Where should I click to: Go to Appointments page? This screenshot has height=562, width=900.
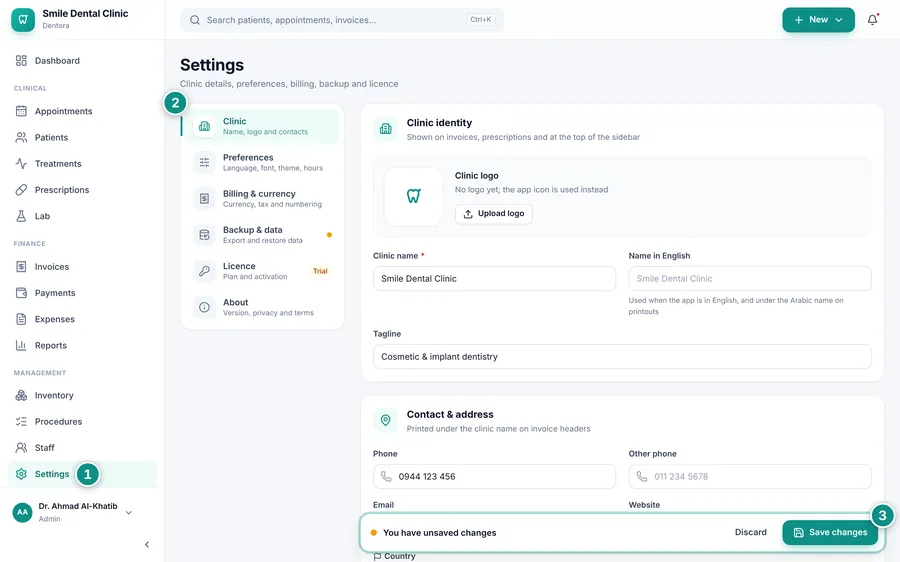pos(82,111)
